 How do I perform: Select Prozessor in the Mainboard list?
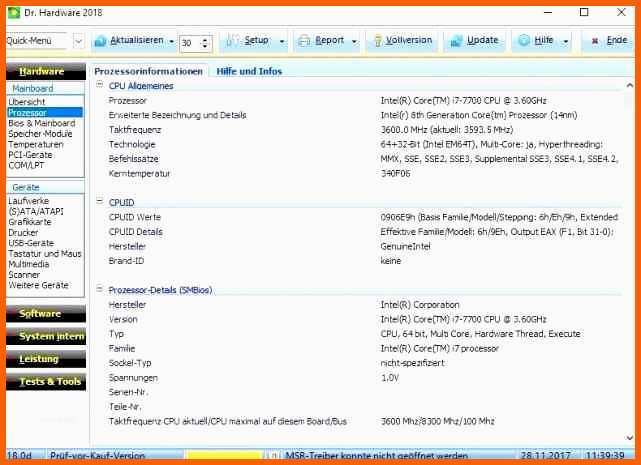coord(45,112)
